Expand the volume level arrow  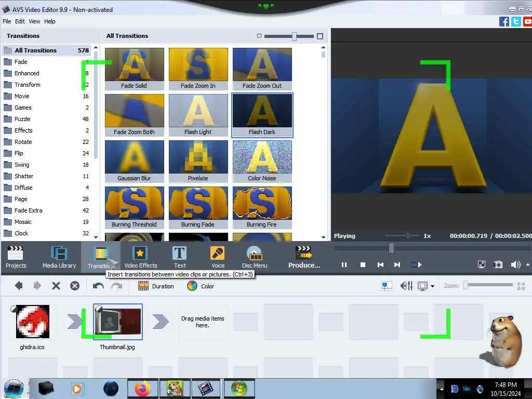tap(528, 264)
